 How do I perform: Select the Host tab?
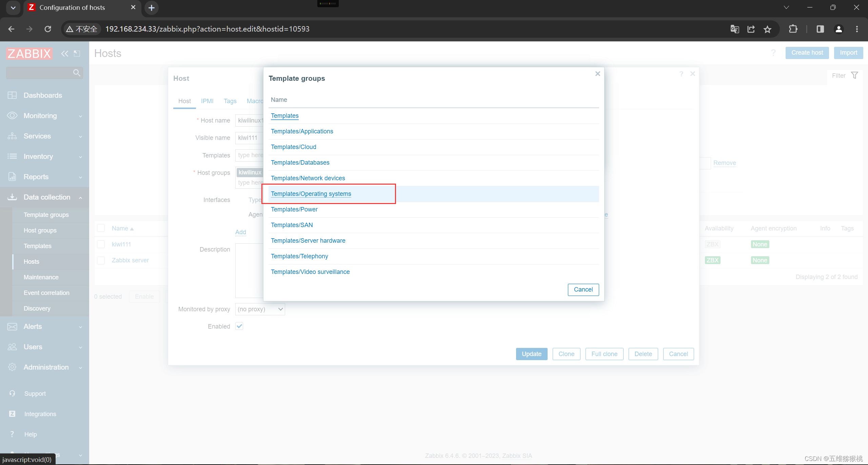tap(184, 101)
